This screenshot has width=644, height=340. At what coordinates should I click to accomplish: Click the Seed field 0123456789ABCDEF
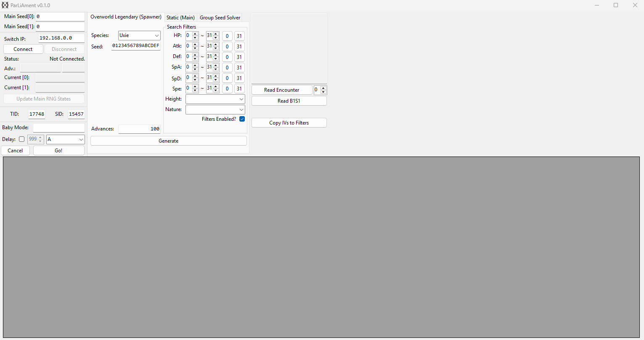click(x=136, y=46)
